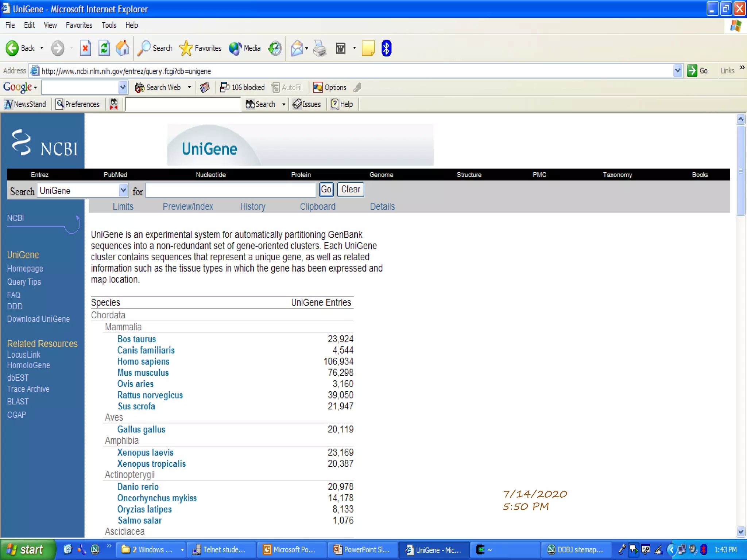This screenshot has height=560, width=747.
Task: Switch to the Preview/Index tab
Action: 187,207
